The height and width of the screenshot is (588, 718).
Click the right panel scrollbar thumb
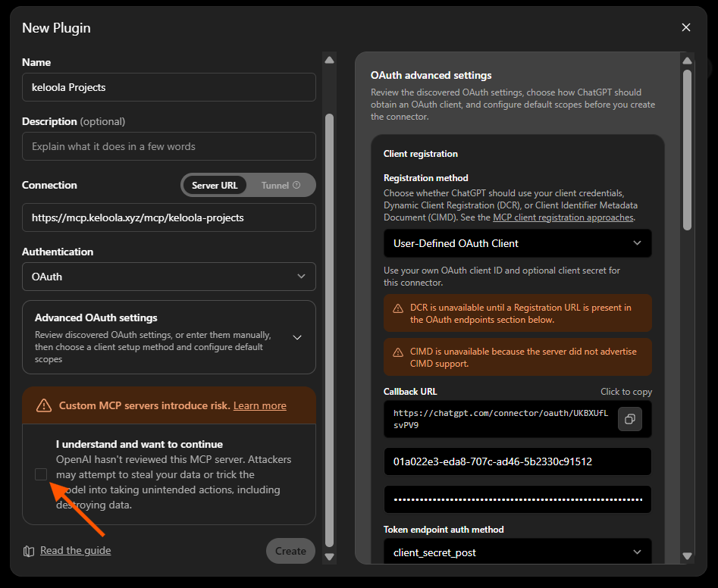pyautogui.click(x=687, y=150)
